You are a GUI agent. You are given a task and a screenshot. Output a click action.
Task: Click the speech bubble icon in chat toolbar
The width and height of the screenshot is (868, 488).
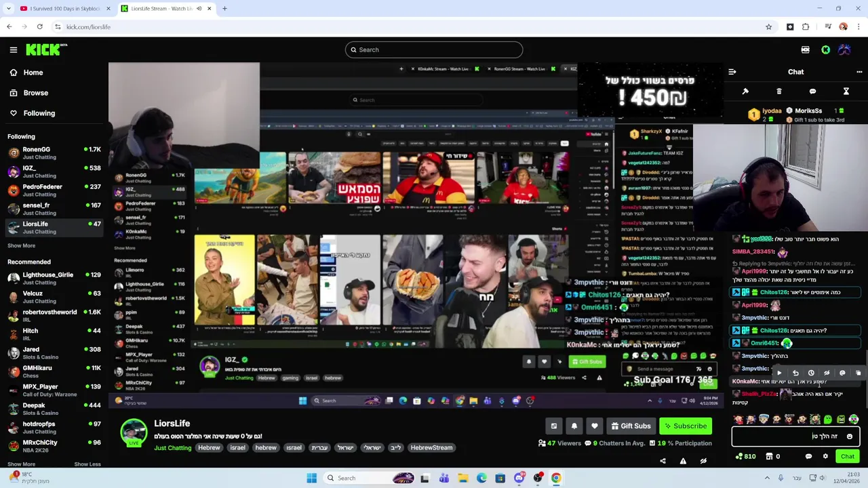tap(812, 91)
